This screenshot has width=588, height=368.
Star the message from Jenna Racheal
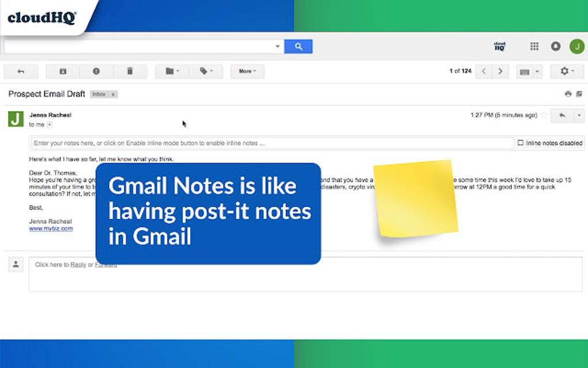point(544,115)
